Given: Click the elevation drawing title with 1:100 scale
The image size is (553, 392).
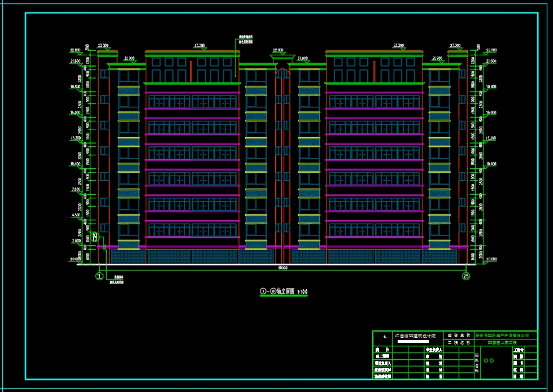Looking at the screenshot, I should point(284,291).
